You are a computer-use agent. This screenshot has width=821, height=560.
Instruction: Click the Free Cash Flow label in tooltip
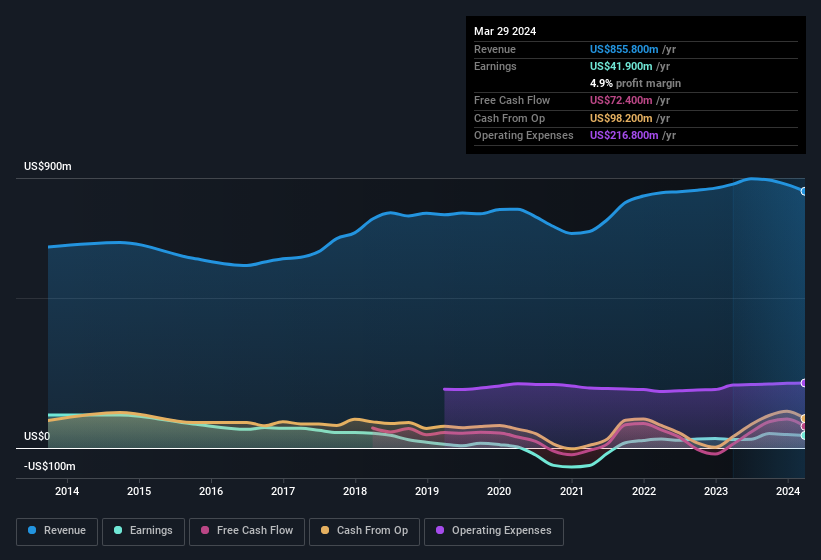coord(512,100)
